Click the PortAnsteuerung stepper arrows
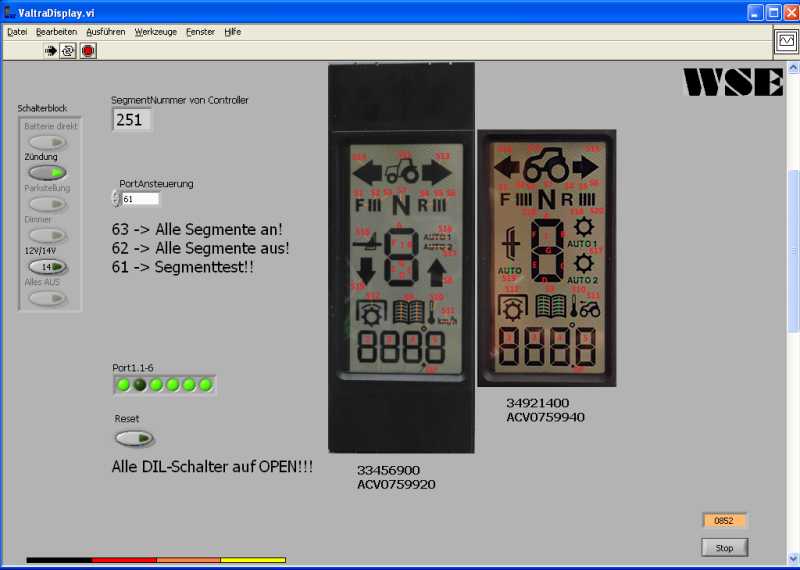The height and width of the screenshot is (570, 800). [x=116, y=199]
